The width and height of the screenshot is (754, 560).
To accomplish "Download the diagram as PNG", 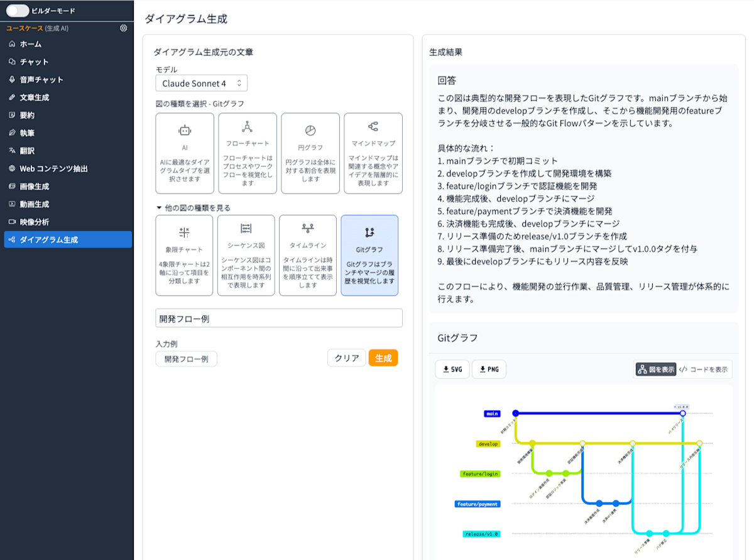I will coord(489,369).
